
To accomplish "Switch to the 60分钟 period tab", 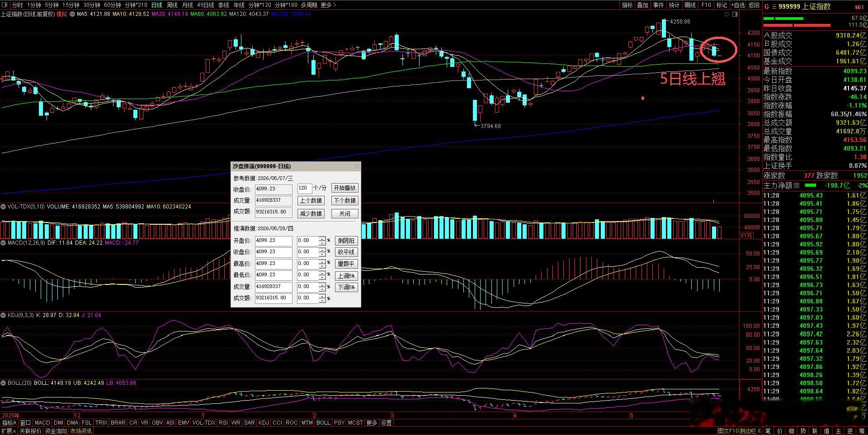I will pyautogui.click(x=112, y=5).
